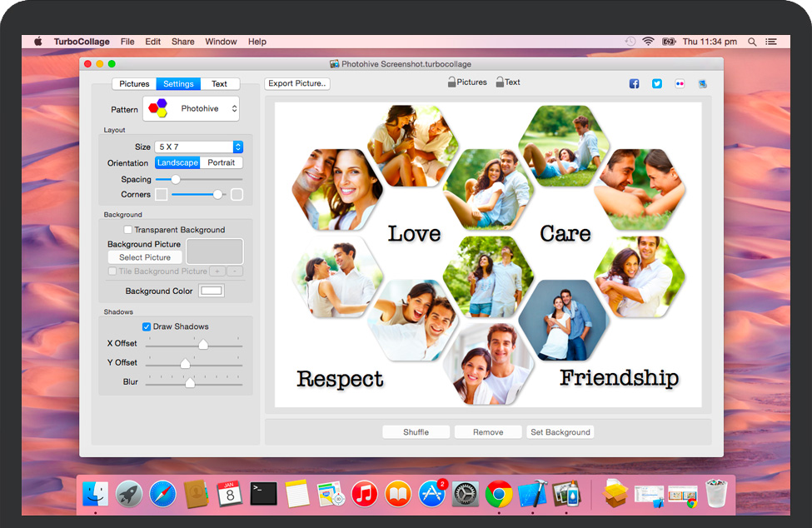The image size is (812, 528).
Task: Click the Time Machine status icon
Action: pyautogui.click(x=630, y=42)
